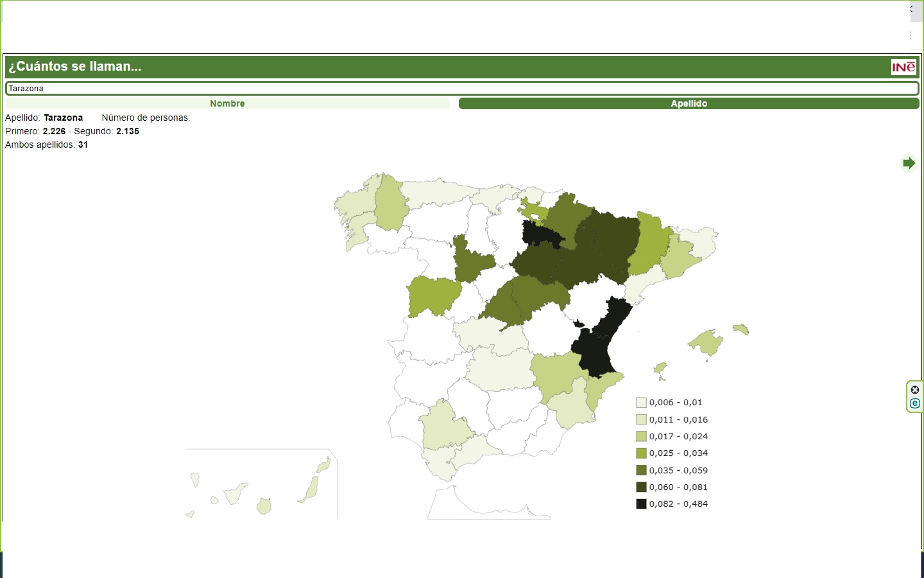This screenshot has width=924, height=578.
Task: Select Cáceres province on the map
Action: (x=433, y=295)
